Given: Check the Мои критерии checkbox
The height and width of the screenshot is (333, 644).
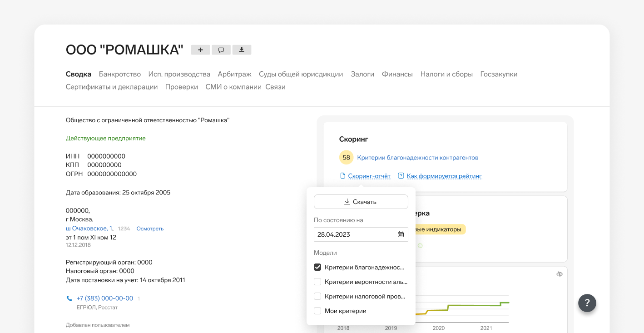Looking at the screenshot, I should pos(317,311).
